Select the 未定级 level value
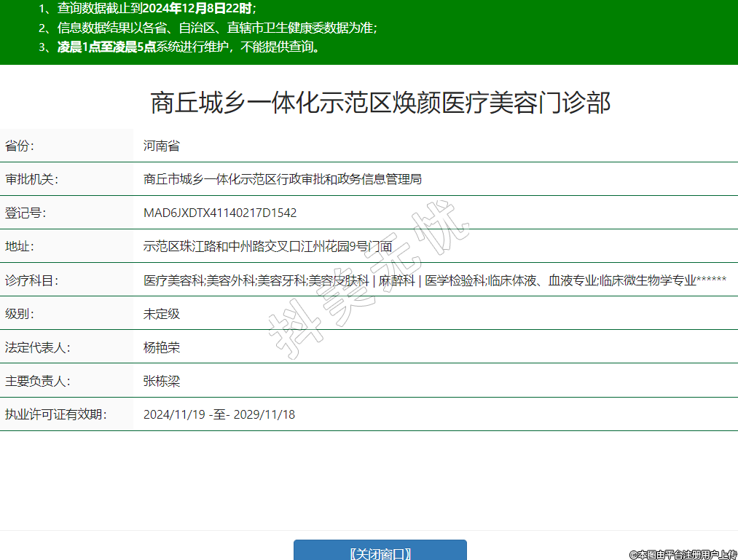The width and height of the screenshot is (738, 560). (x=162, y=314)
